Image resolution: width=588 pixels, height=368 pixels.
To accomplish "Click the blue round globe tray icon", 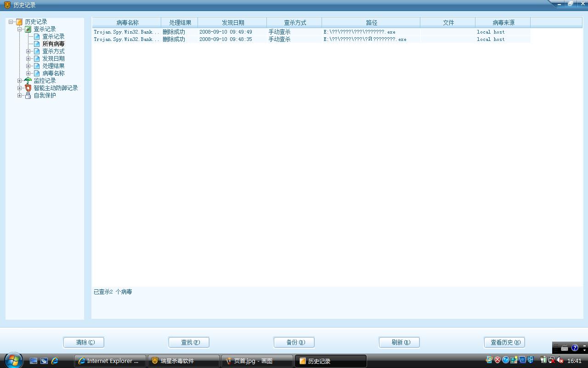I will click(x=506, y=360).
